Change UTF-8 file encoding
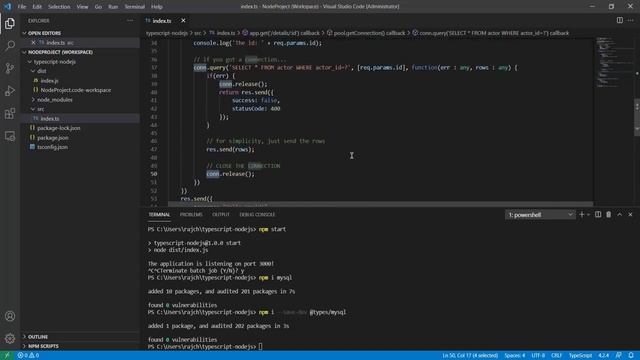This screenshot has width=640, height=360. click(x=538, y=356)
